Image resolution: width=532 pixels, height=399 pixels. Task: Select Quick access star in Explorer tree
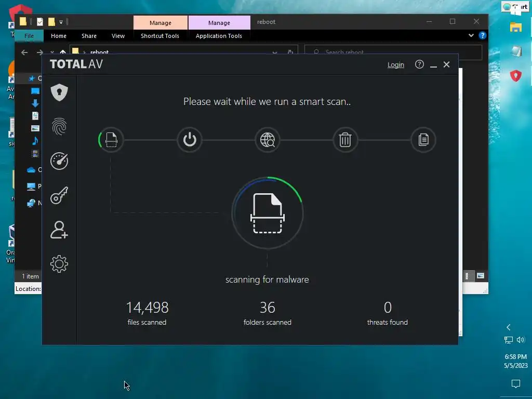coord(32,78)
